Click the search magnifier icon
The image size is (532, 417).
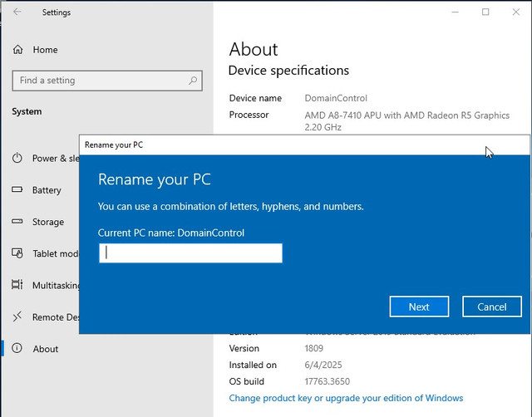pos(193,81)
